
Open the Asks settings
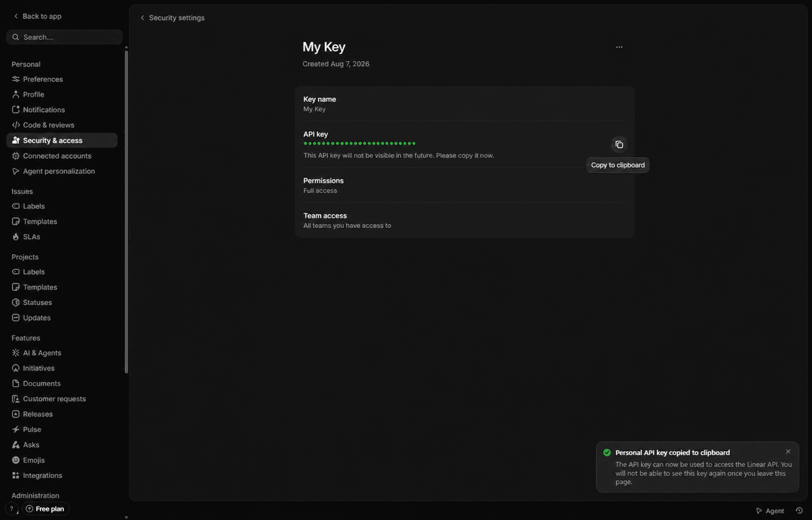(x=62, y=445)
